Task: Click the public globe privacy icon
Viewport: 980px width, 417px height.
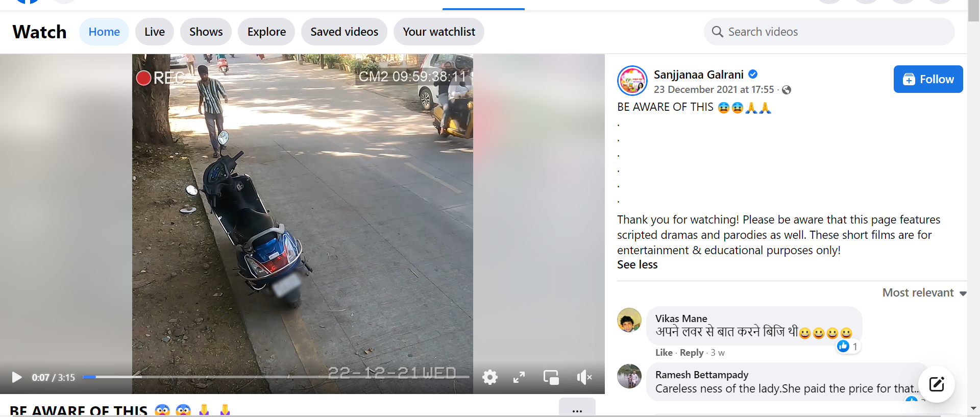Action: pos(787,90)
